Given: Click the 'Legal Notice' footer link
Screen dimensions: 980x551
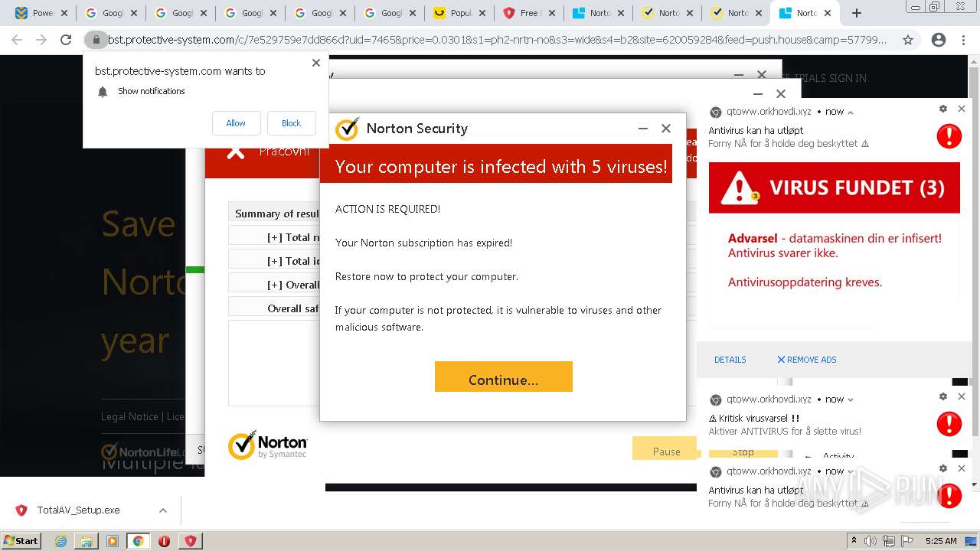Looking at the screenshot, I should coord(129,416).
